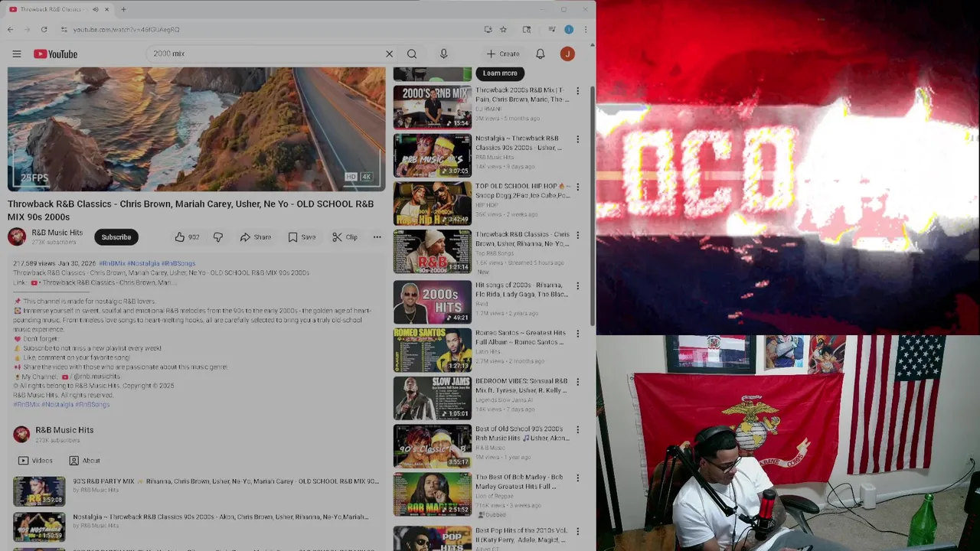
Task: Open the YouTube hamburger guide menu
Action: coord(17,54)
